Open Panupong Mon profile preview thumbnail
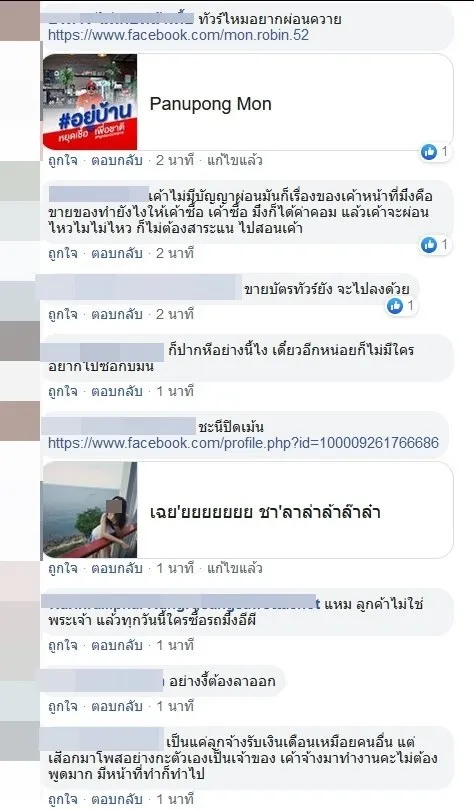Viewport: 474px width, 810px height. coord(90,102)
